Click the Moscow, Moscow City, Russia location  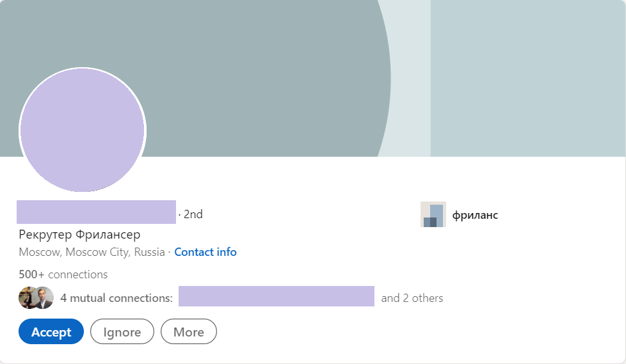92,252
